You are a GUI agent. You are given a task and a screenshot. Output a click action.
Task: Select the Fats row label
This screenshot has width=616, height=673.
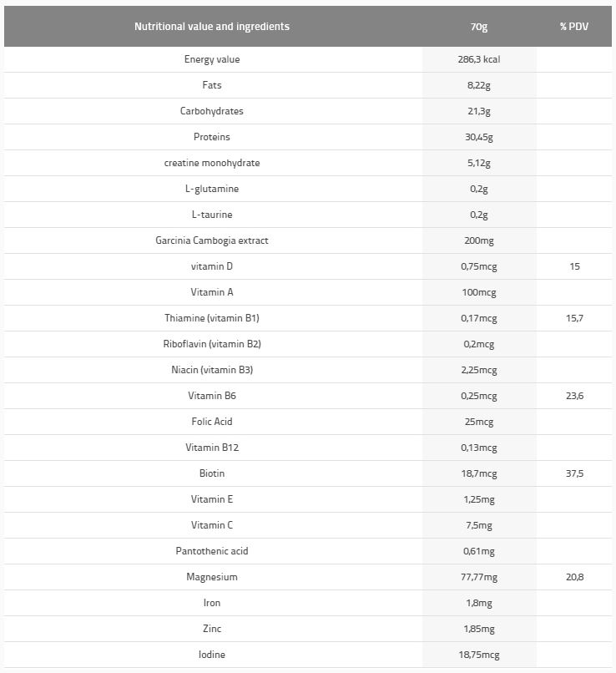point(212,85)
